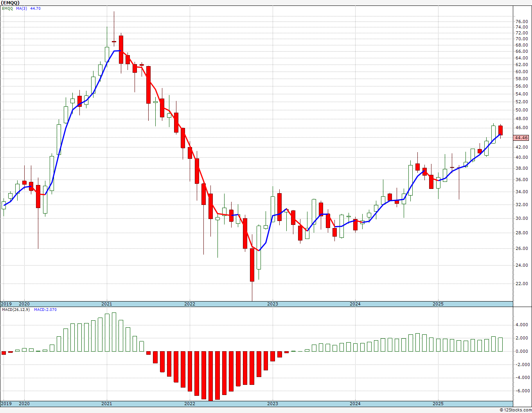Click the "MACD(26,12,9)" indicator label
The image size is (532, 413).
coord(15,309)
